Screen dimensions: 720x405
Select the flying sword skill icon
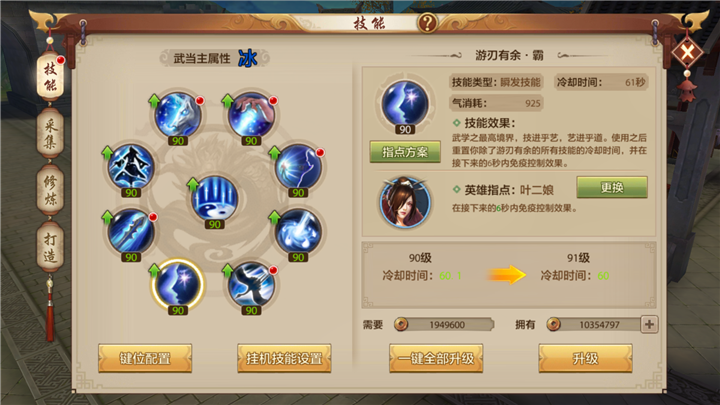(131, 231)
